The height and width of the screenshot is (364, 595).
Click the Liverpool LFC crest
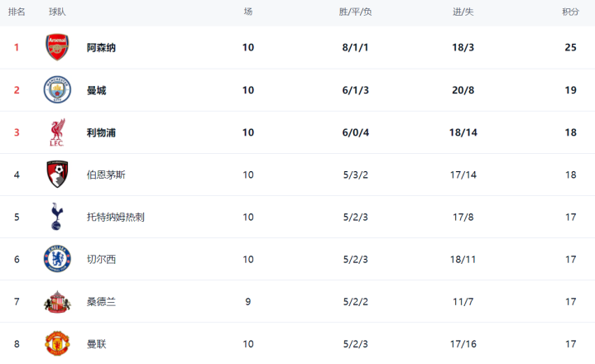(x=57, y=132)
